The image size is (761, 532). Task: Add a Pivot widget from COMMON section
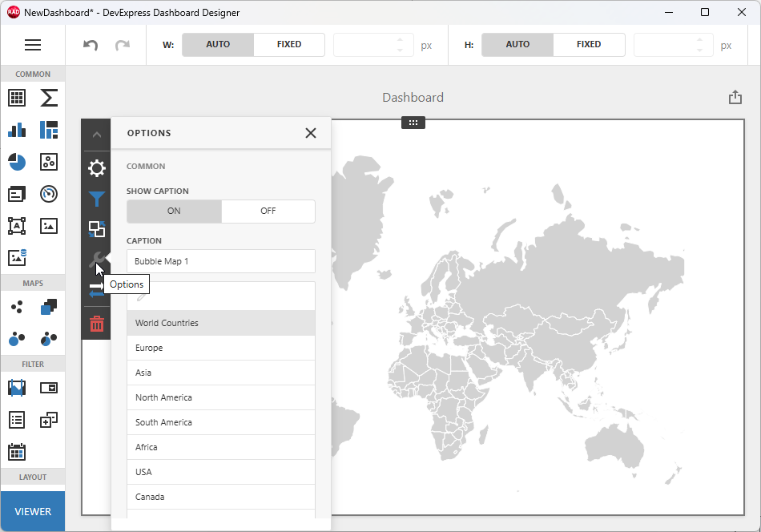(48, 130)
